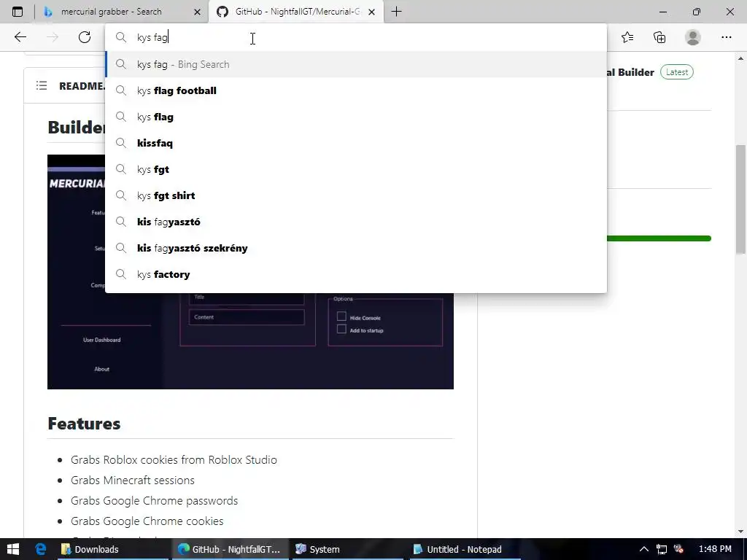Viewport: 747px width, 560px height.
Task: Open the Collections icon
Action: tap(659, 37)
